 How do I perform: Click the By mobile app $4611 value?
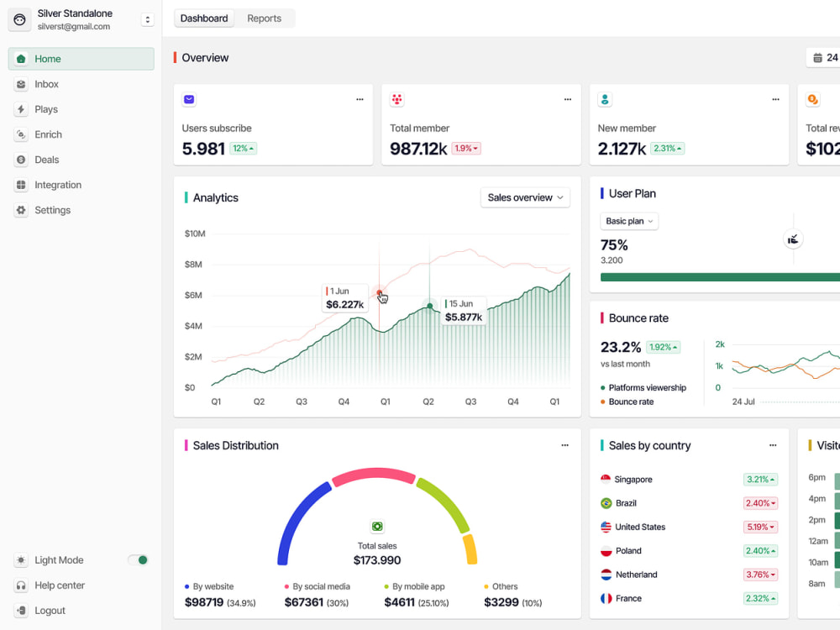pos(400,602)
